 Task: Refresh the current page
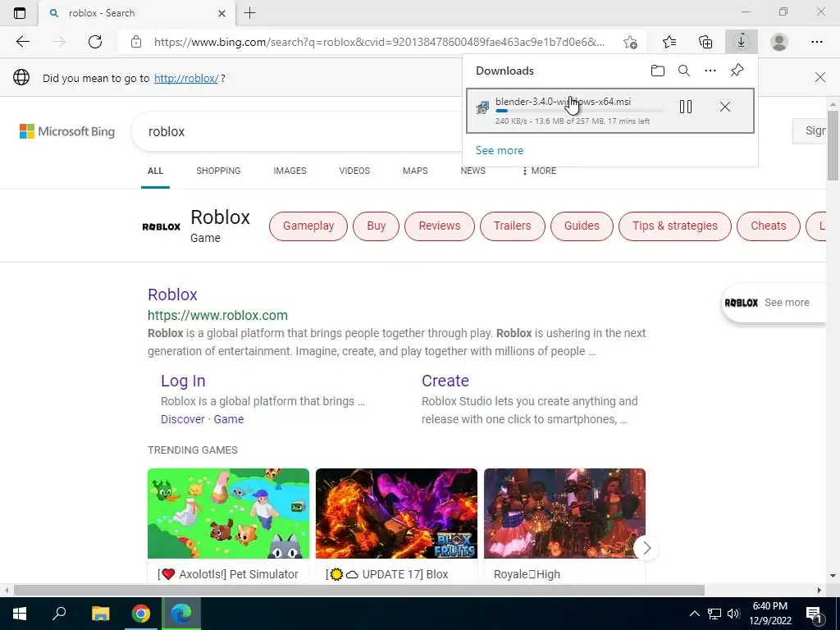coord(95,42)
